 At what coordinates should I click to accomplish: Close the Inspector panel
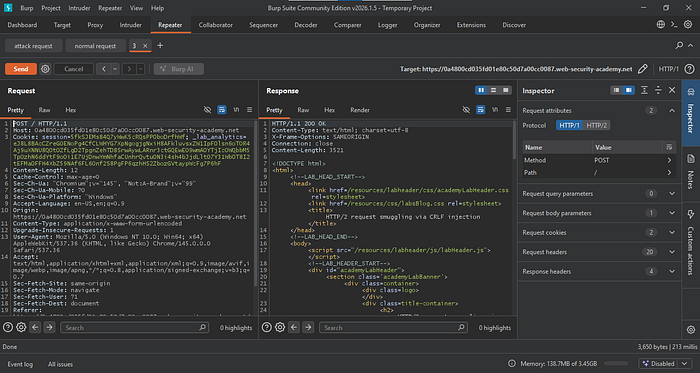click(x=672, y=91)
